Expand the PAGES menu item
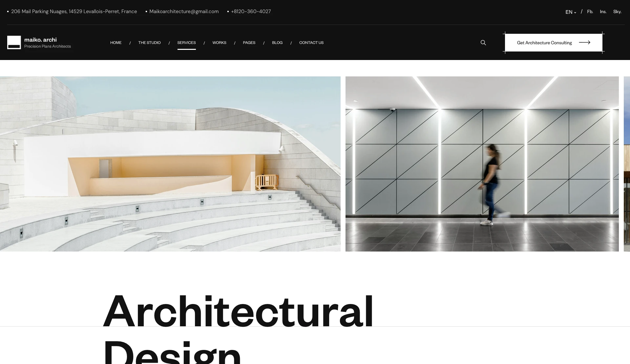The height and width of the screenshot is (364, 630). coord(249,43)
